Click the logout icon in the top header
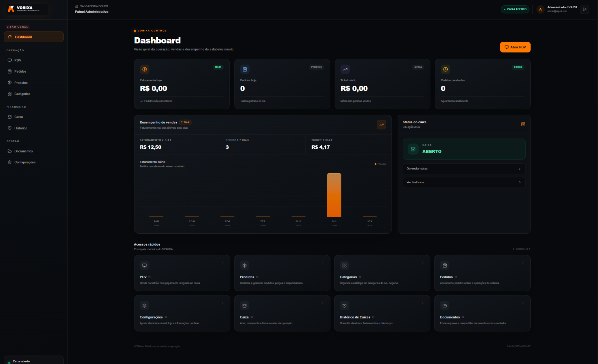The image size is (598, 364). pos(585,9)
